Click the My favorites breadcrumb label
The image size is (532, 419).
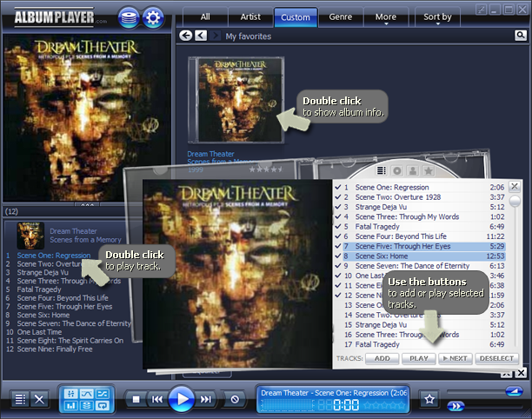point(249,37)
